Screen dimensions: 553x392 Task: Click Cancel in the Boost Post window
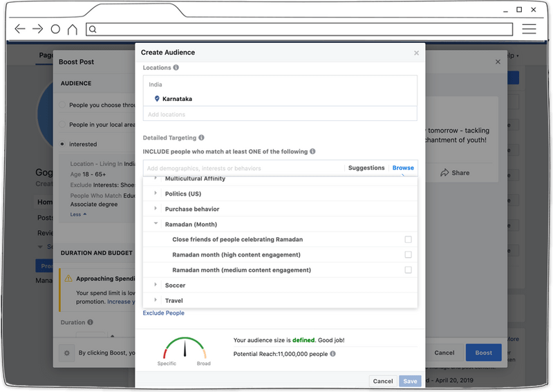tap(444, 353)
